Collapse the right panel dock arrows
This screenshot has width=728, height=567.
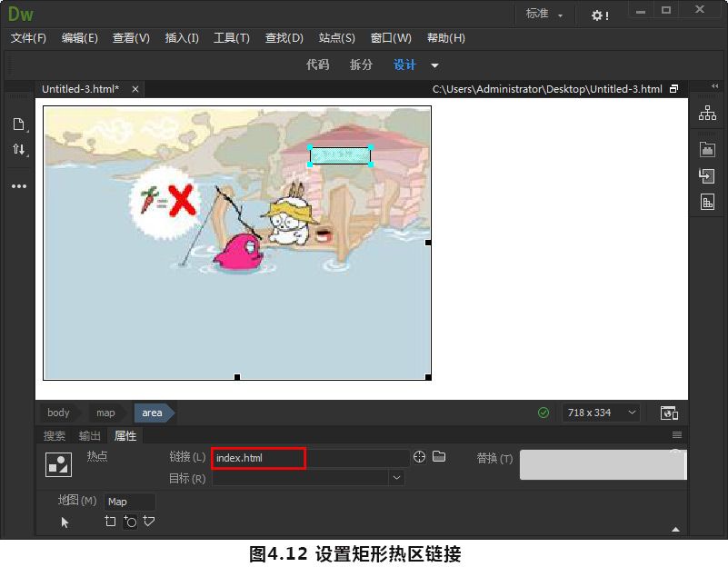click(714, 86)
